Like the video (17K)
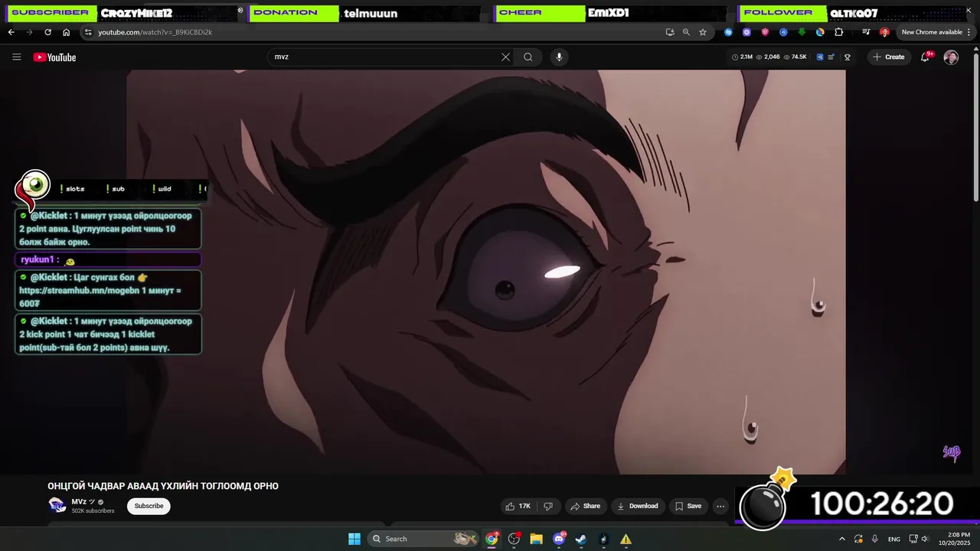Viewport: 980px width, 551px height. click(x=518, y=506)
